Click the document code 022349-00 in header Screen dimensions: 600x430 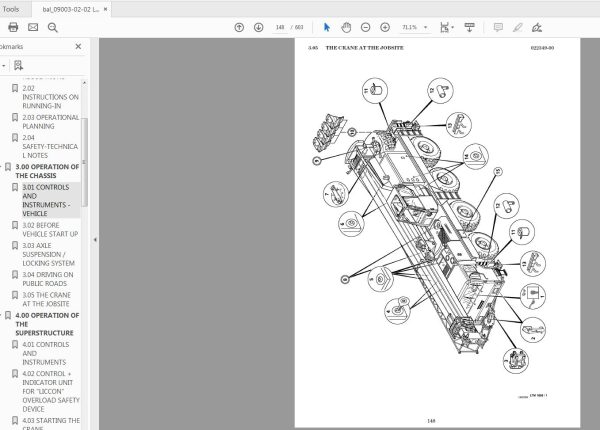pyautogui.click(x=542, y=48)
